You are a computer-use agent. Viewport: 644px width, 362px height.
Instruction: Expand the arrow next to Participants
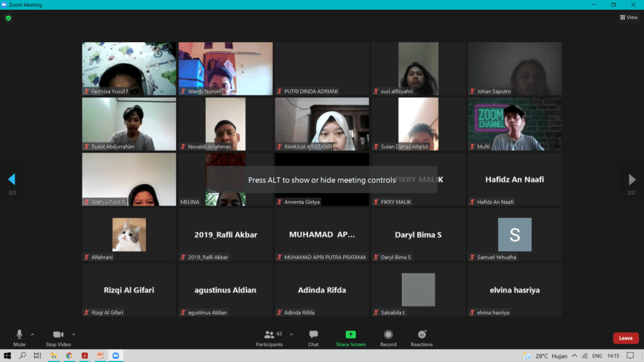coord(291,334)
